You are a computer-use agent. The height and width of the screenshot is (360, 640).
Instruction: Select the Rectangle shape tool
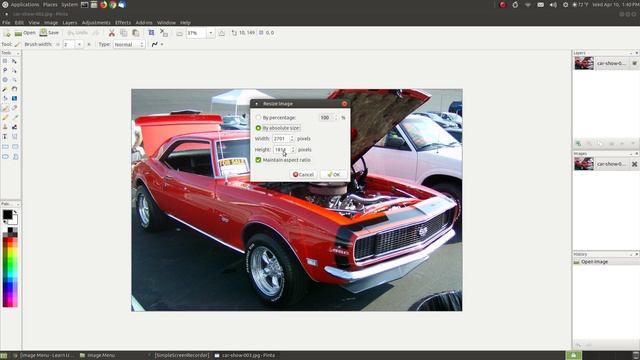(x=5, y=147)
